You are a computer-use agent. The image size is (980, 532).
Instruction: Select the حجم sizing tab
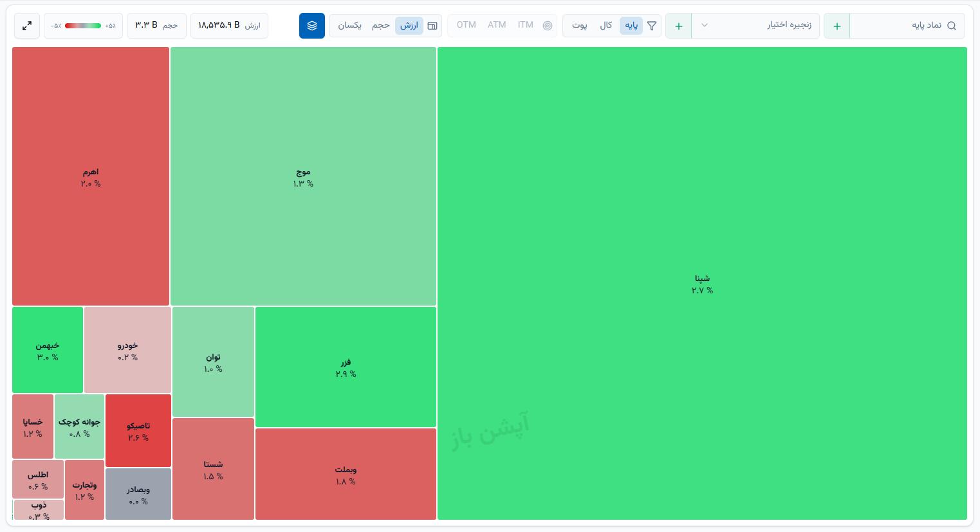pyautogui.click(x=381, y=25)
